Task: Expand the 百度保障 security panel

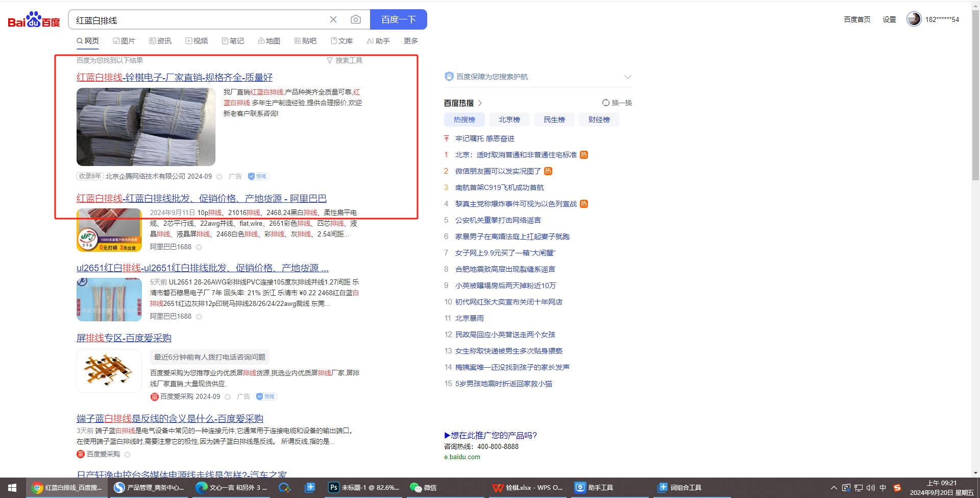Action: click(628, 77)
